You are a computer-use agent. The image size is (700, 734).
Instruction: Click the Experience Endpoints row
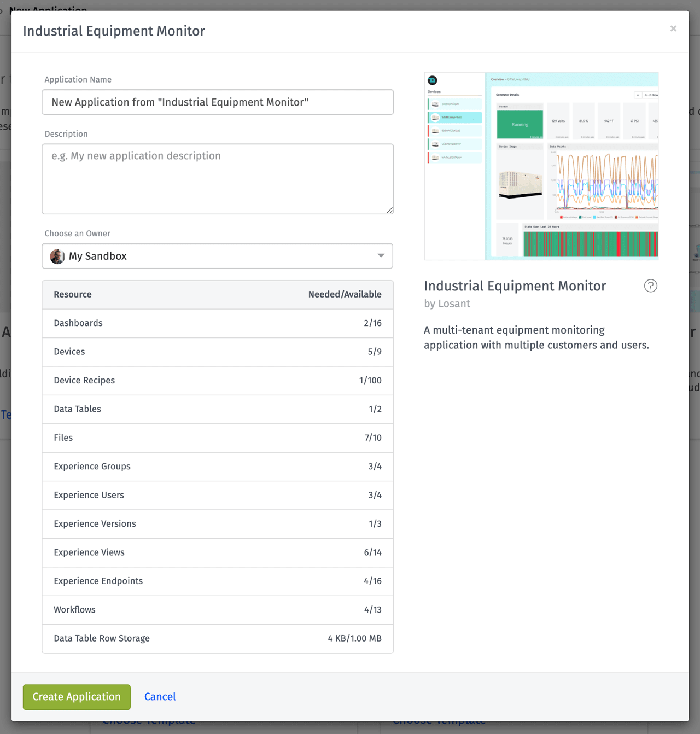click(218, 581)
